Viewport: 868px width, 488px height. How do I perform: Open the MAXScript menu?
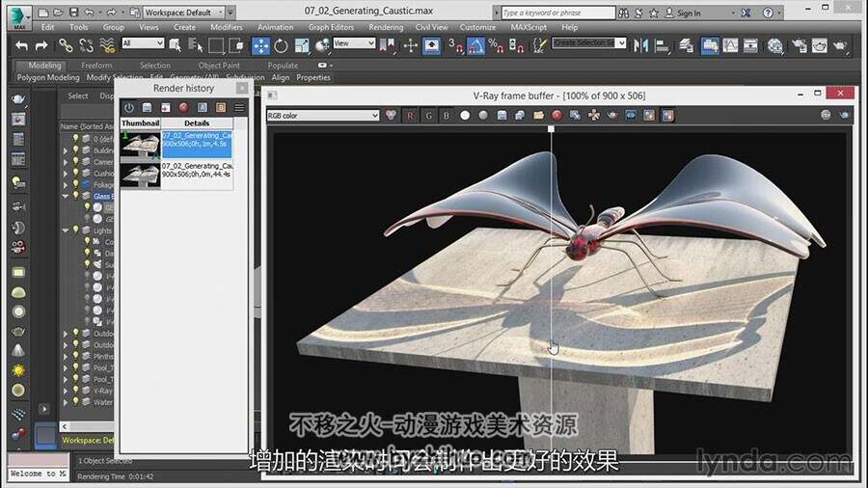(529, 27)
